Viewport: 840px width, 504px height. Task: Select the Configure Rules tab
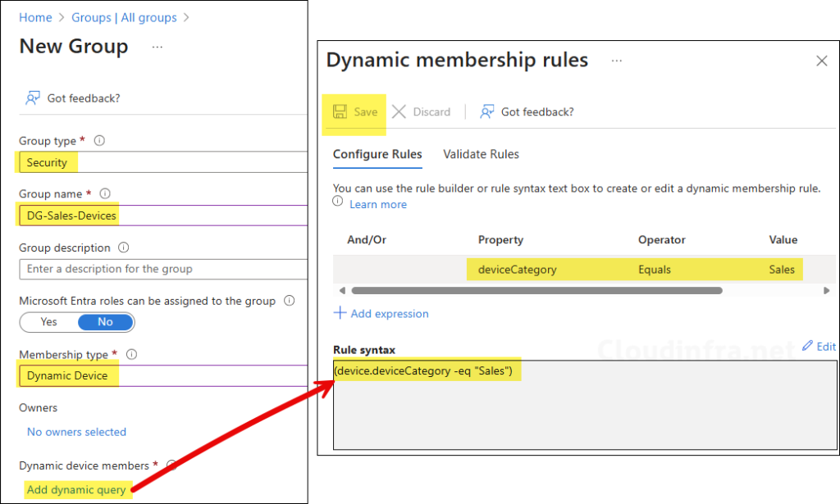coord(377,154)
